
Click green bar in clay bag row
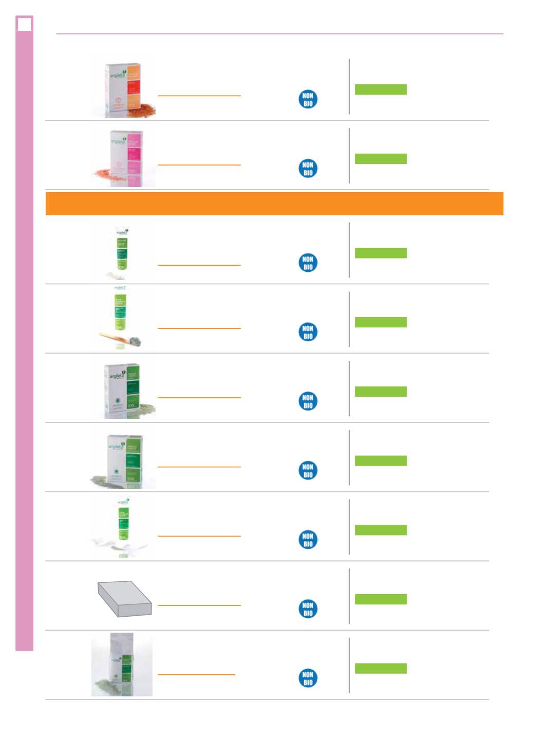pyautogui.click(x=380, y=668)
